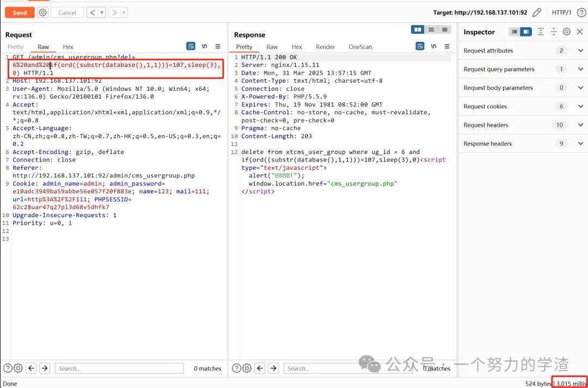
Task: Click the Cancel button
Action: [67, 13]
